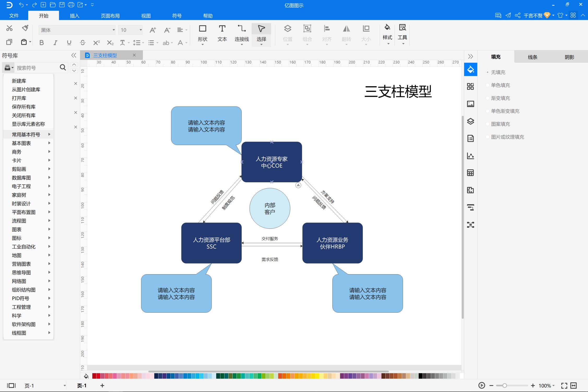The width and height of the screenshot is (588, 392).
Task: Start presentation with play button
Action: pos(481,385)
